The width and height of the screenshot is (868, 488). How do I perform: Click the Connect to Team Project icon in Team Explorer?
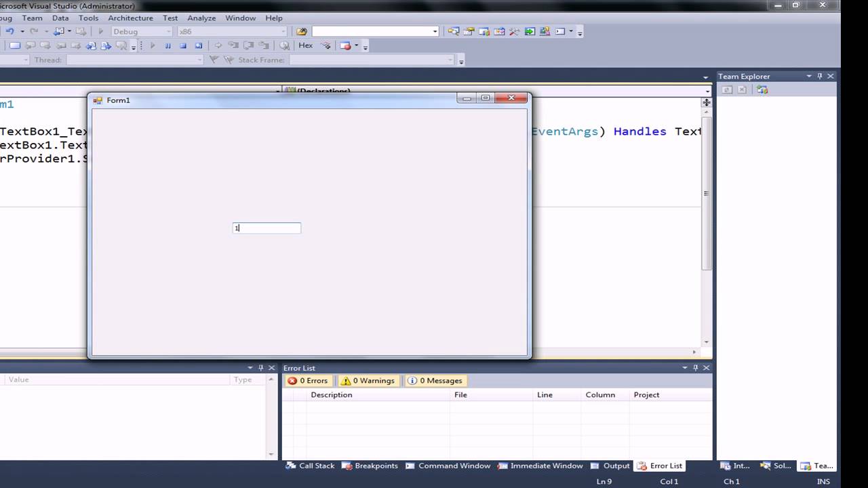click(762, 89)
